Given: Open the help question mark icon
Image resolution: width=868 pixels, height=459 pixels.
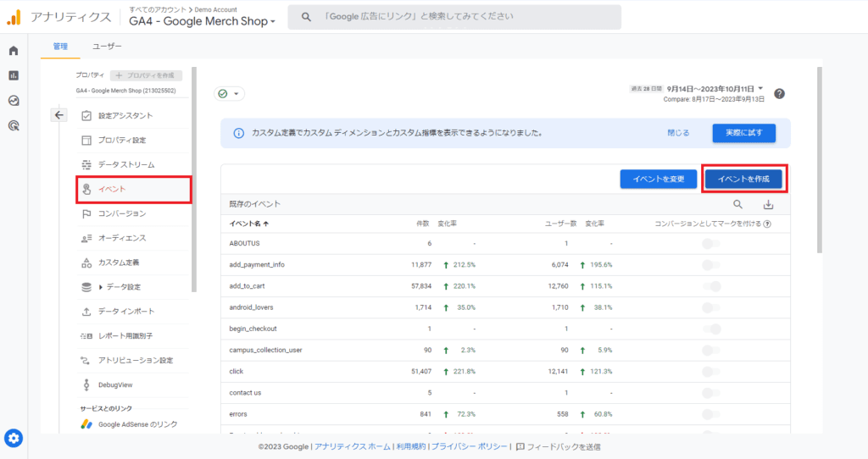Looking at the screenshot, I should coord(780,93).
